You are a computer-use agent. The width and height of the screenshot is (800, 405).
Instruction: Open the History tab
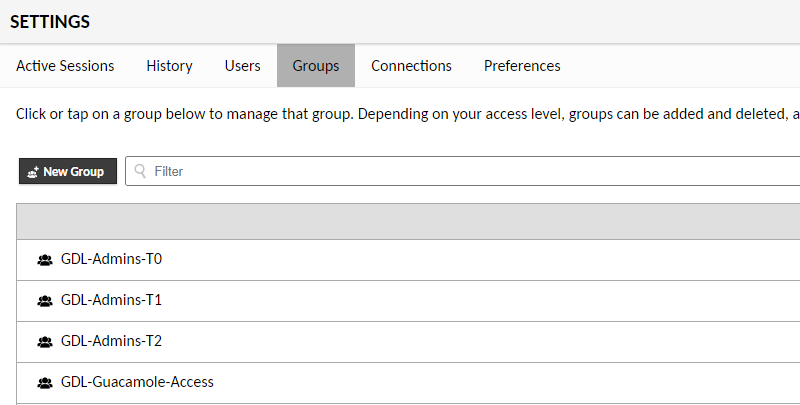169,66
